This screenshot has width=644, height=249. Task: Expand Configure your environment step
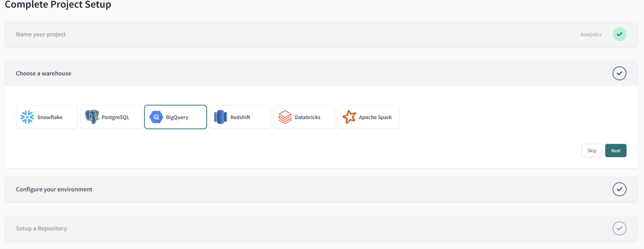pos(321,189)
